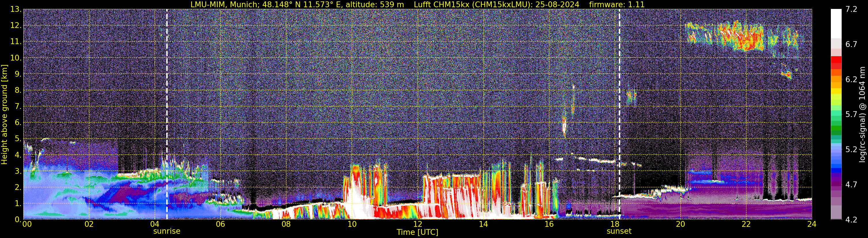
Task: Click the height axis tick label 7
Action: (18, 107)
